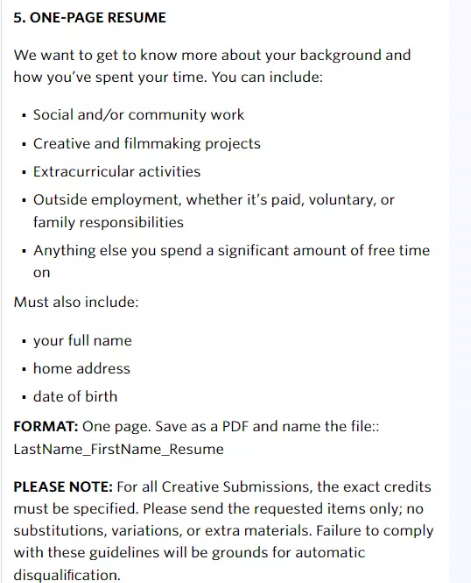The height and width of the screenshot is (583, 471).
Task: Click the light sidebar strip on right edge
Action: click(x=460, y=292)
